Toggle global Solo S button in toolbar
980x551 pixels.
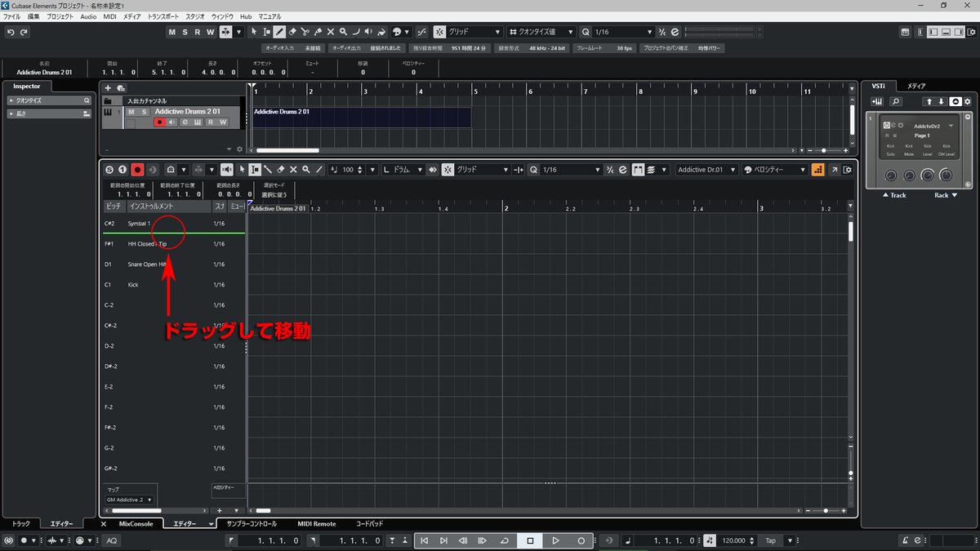tap(185, 32)
